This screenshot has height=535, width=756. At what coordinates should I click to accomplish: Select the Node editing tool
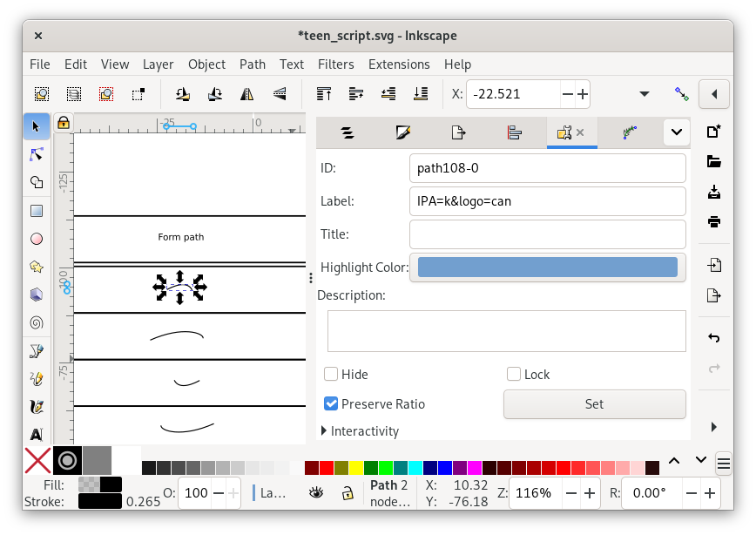tap(36, 154)
